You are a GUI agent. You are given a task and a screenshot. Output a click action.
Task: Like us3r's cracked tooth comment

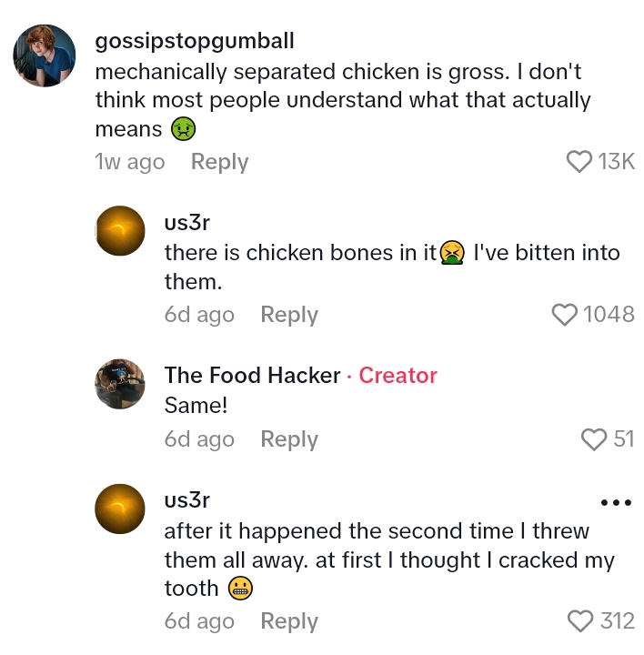click(x=579, y=622)
